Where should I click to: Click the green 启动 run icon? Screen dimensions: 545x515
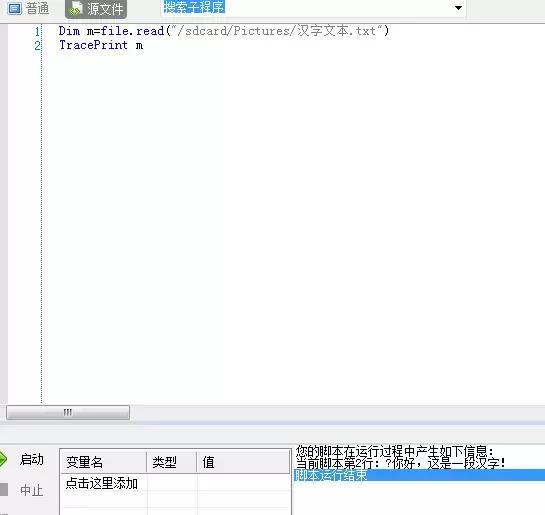(x=3, y=459)
